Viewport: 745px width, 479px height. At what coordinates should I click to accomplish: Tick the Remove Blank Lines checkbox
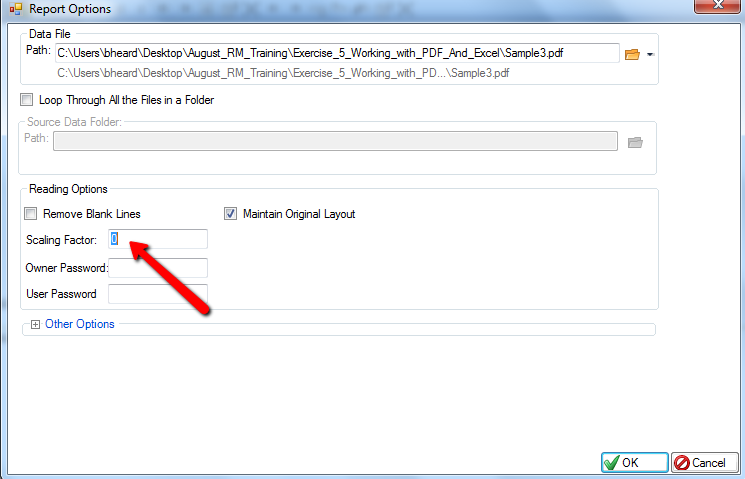30,214
